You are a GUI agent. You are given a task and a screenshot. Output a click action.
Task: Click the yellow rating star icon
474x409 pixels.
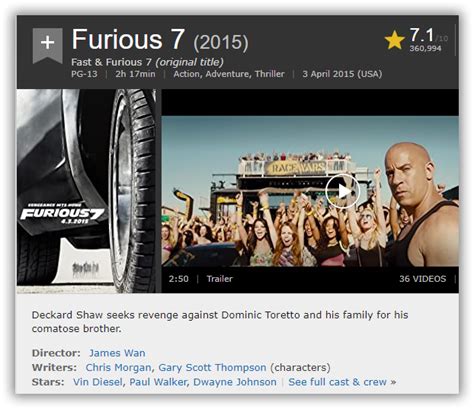pyautogui.click(x=395, y=40)
